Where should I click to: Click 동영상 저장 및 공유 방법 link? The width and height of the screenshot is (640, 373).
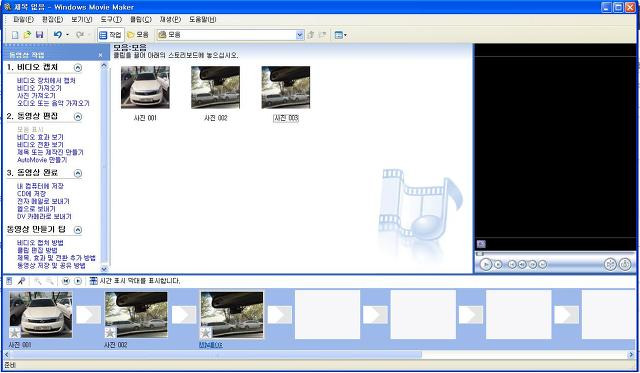click(x=51, y=266)
